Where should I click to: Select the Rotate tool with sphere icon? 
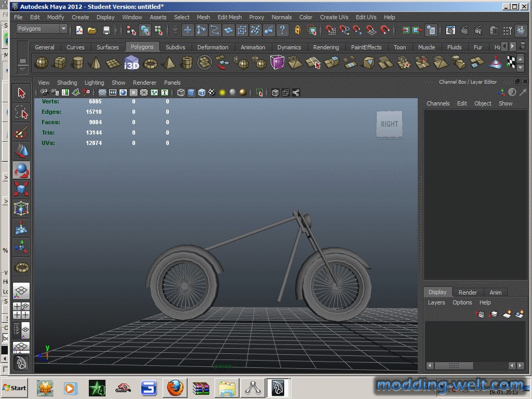pos(21,170)
